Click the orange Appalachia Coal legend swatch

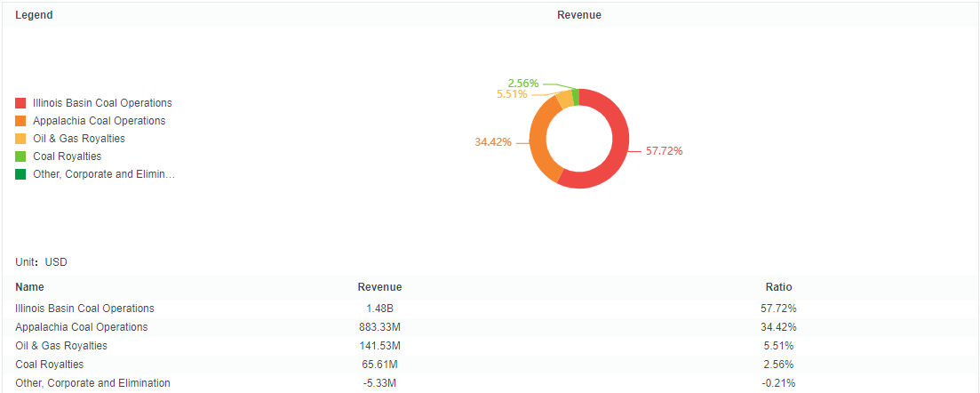tap(20, 121)
